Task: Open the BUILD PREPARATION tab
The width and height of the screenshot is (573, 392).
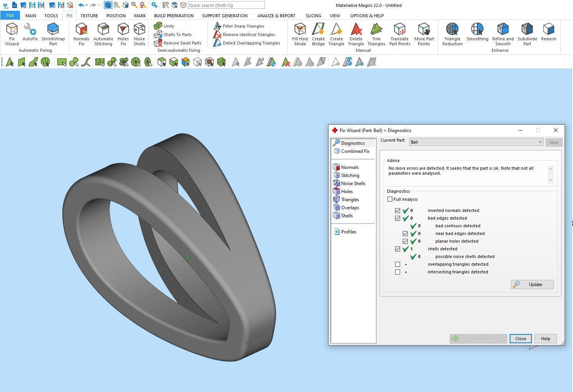Action: coord(174,16)
